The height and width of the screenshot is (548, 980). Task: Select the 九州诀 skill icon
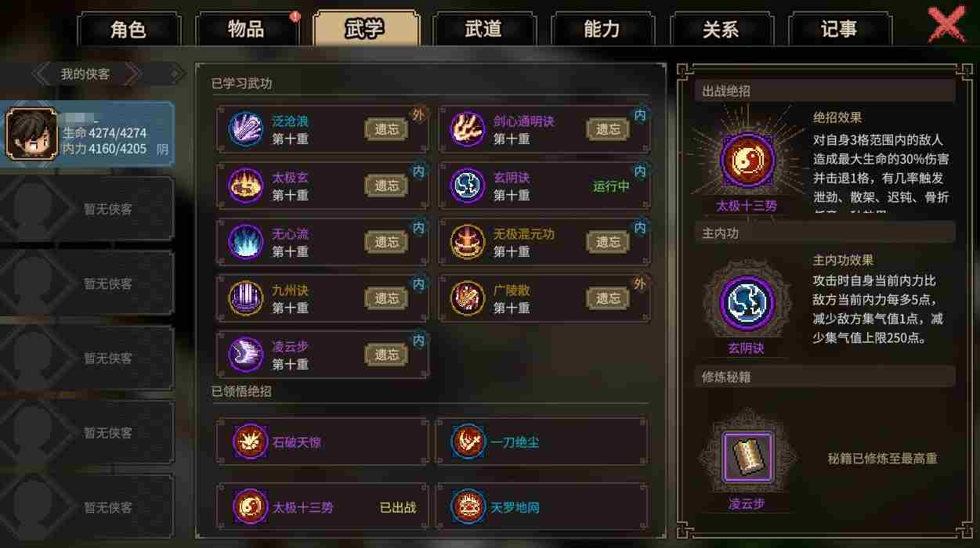coord(245,298)
